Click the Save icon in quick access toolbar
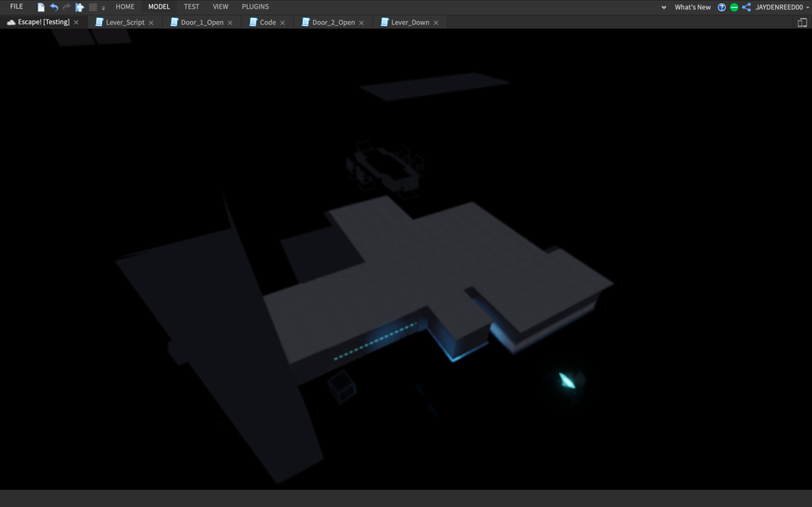 click(40, 6)
